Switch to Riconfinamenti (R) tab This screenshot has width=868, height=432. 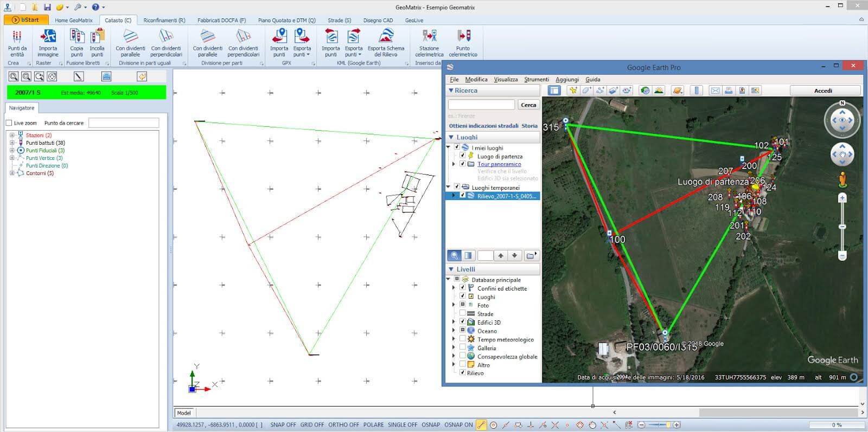164,20
